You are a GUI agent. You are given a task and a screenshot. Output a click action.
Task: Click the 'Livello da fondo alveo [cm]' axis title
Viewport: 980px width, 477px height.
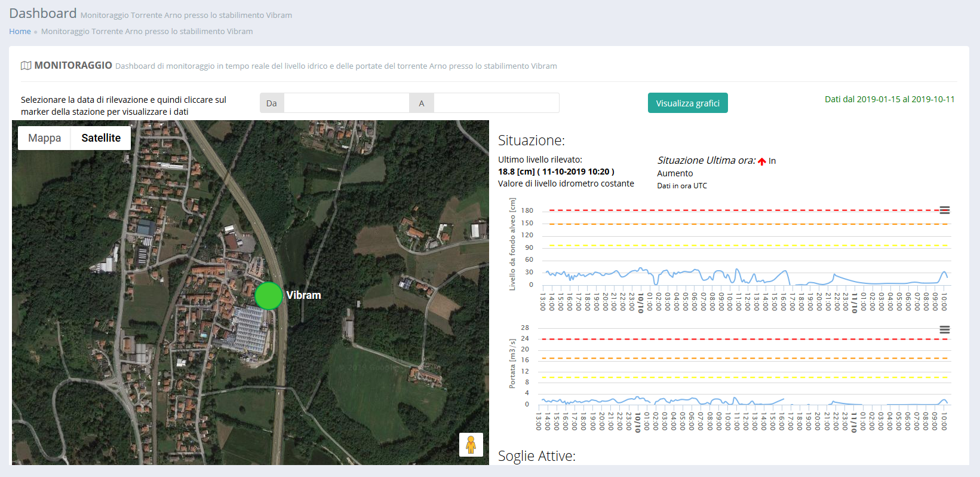[512, 244]
